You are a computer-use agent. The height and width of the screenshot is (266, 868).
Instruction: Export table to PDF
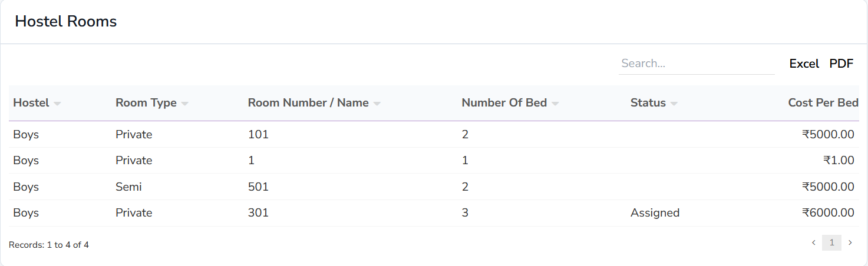841,64
